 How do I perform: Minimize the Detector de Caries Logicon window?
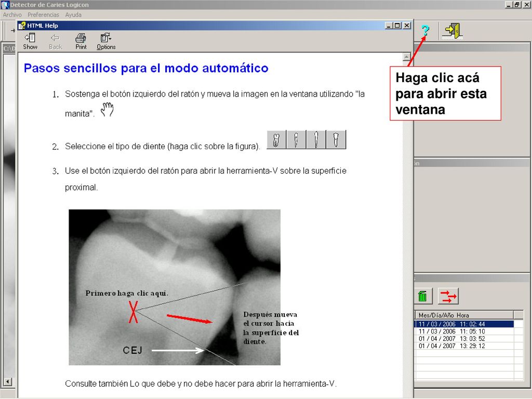[509, 5]
